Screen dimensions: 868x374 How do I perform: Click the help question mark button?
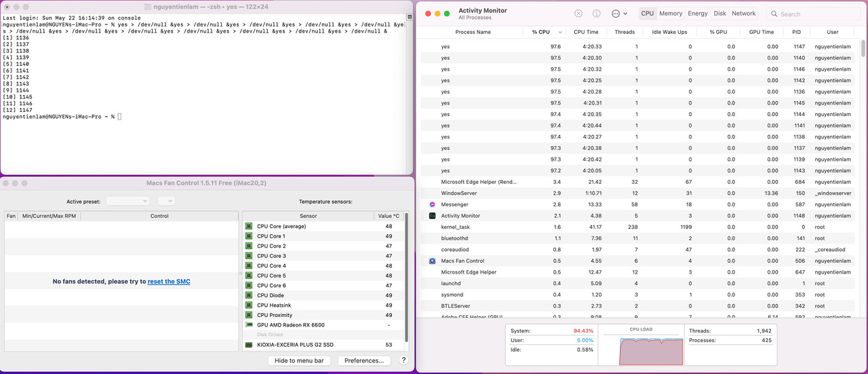coord(404,360)
